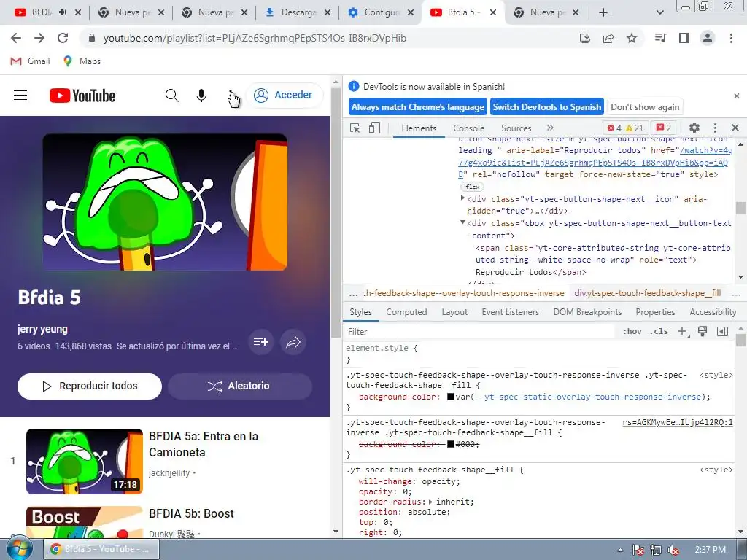
Task: Share the Bfdia 5 playlist
Action: tap(293, 342)
